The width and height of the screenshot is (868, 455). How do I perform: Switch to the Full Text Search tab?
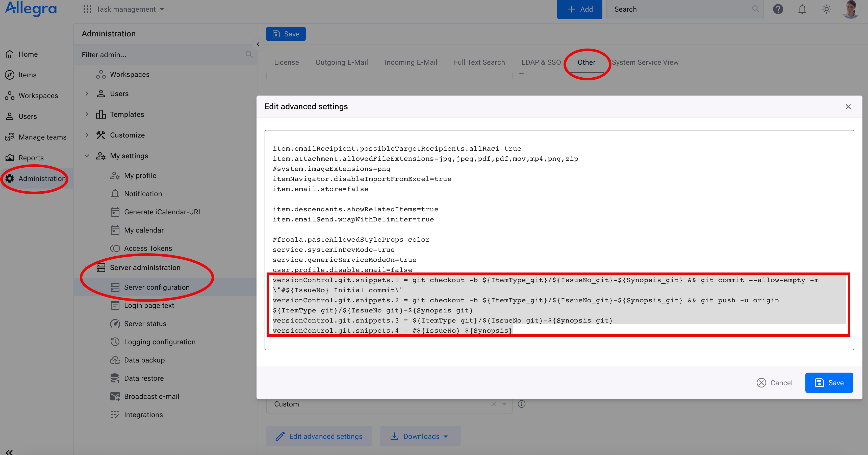(479, 62)
